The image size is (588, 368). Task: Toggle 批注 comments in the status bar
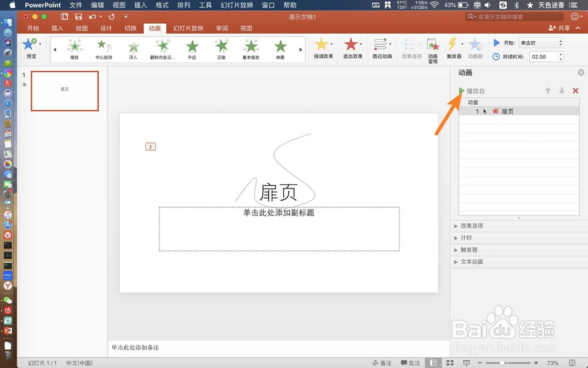coord(410,363)
